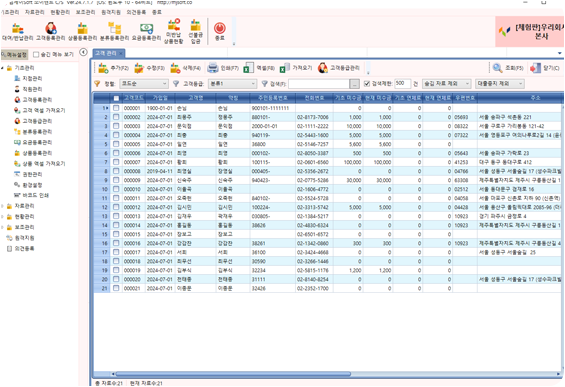
Task: Open 선불금 입금 toolbar icon
Action: (195, 32)
